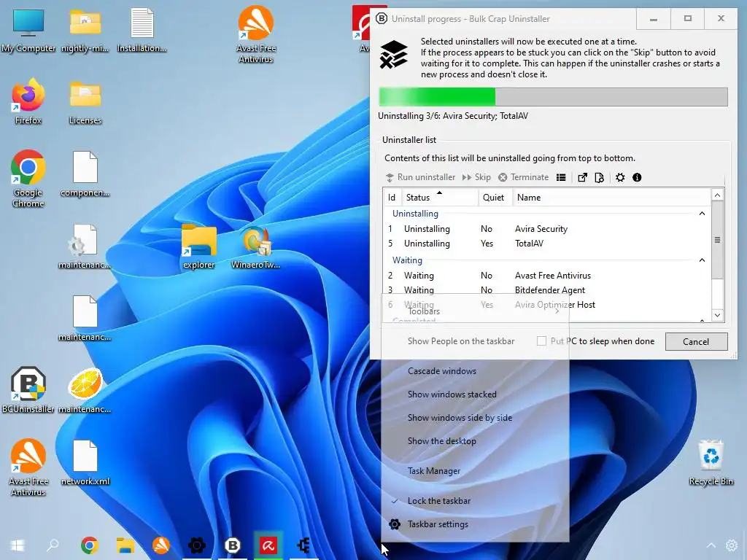Choose Show the desktop
747x560 pixels.
[x=475, y=441]
